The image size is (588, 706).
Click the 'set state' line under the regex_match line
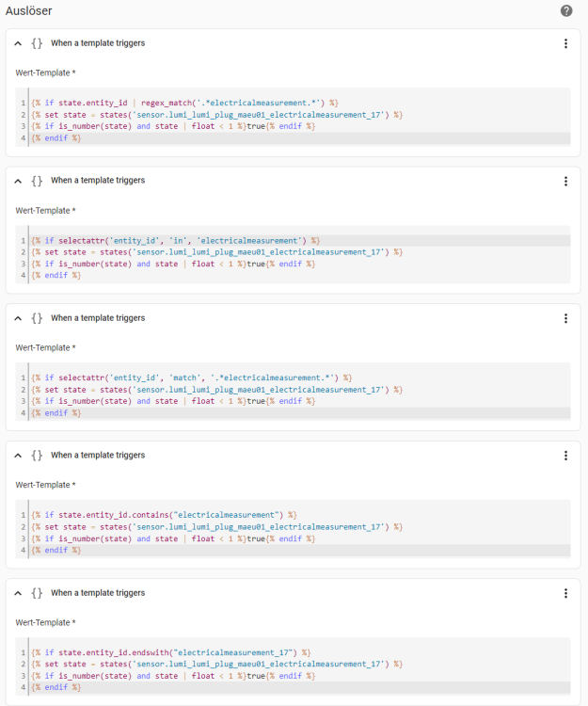coord(216,115)
